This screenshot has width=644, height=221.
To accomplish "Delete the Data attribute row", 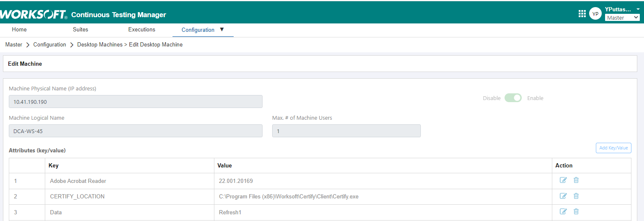I will tap(576, 211).
